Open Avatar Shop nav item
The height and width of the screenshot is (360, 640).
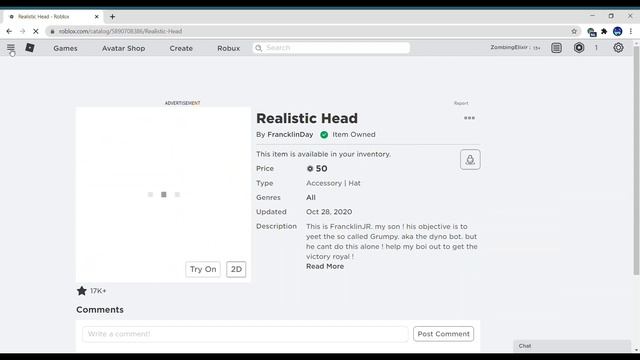tap(123, 48)
